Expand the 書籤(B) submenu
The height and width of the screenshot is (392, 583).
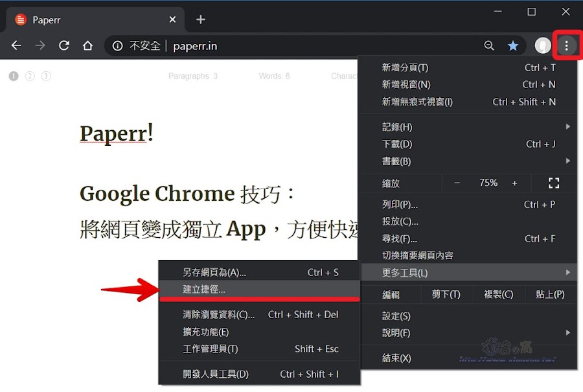pos(468,161)
